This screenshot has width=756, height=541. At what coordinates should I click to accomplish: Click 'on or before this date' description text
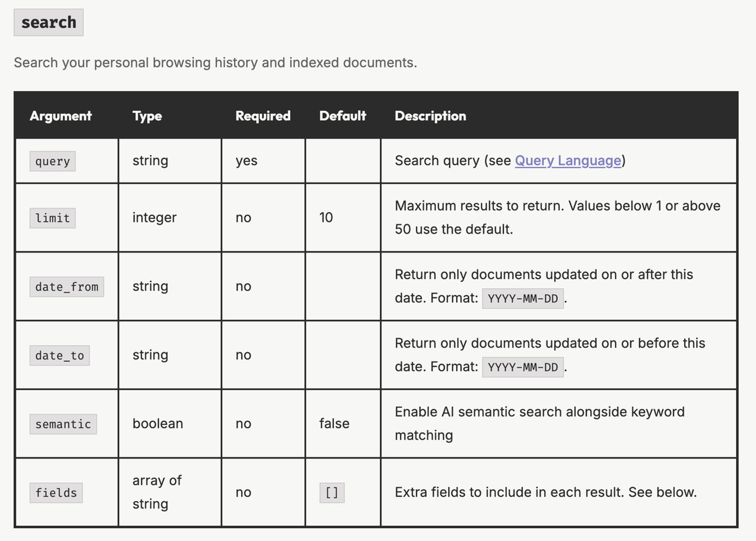pos(550,355)
